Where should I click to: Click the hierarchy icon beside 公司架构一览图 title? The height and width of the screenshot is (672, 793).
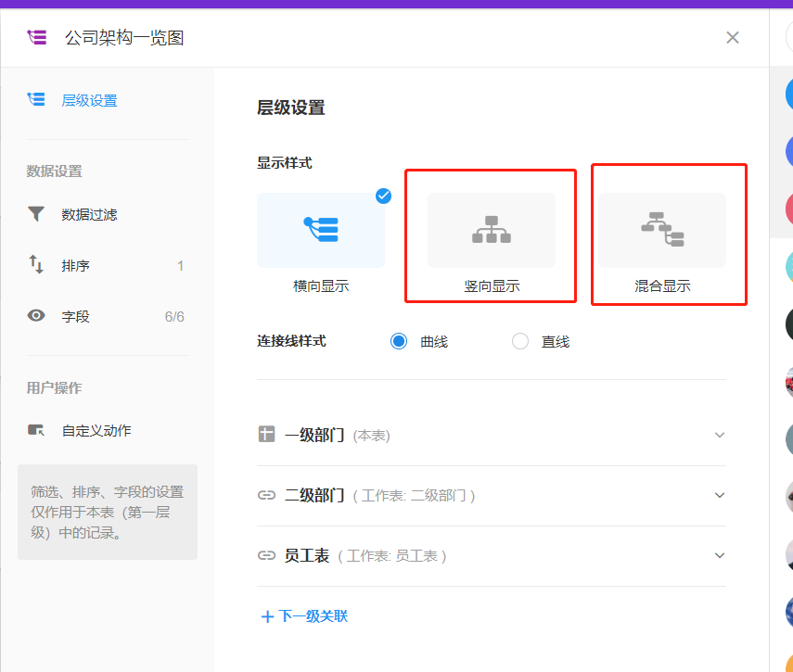coord(37,37)
